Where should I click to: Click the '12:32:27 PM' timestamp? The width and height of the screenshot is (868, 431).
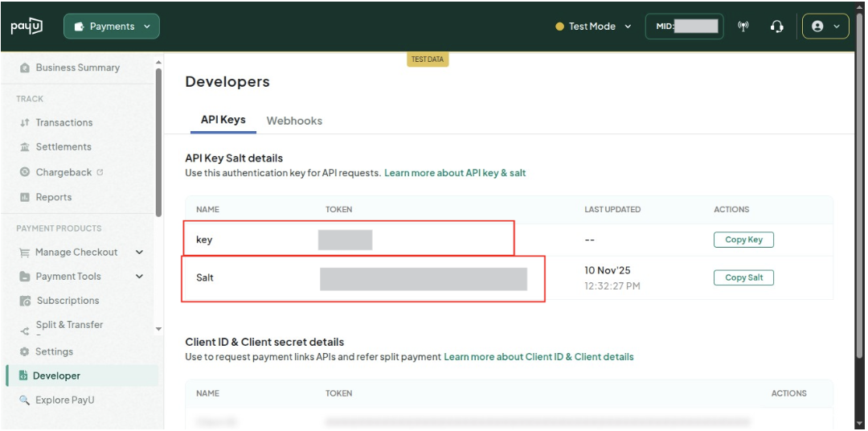click(612, 286)
